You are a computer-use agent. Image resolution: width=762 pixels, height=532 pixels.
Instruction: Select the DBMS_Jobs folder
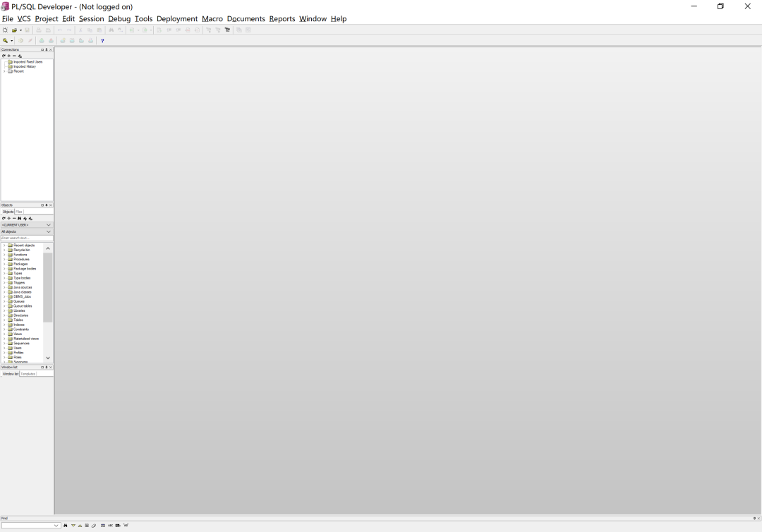[23, 297]
